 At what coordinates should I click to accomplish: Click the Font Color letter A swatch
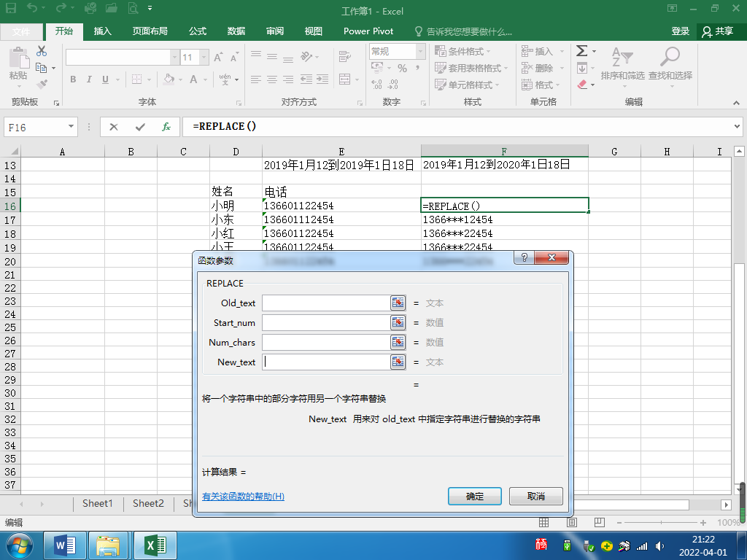click(193, 79)
